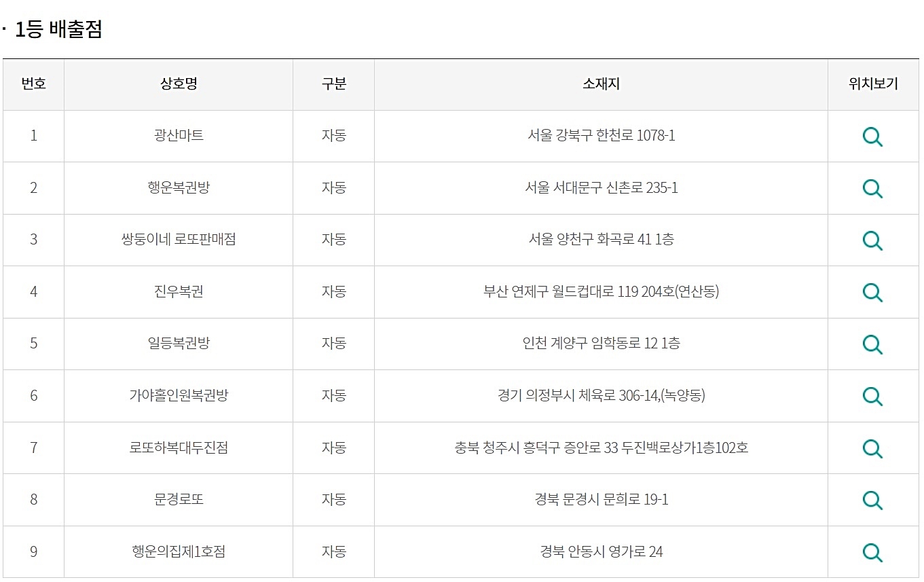Click address 인천 계양구 임학동로 12 1층

tap(601, 343)
